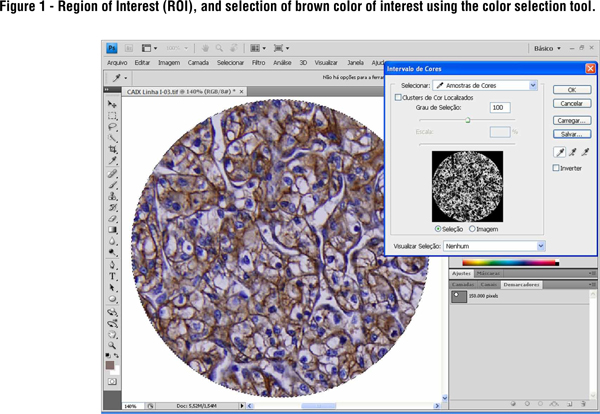Select the Rectangular Marquee tool

(113, 116)
